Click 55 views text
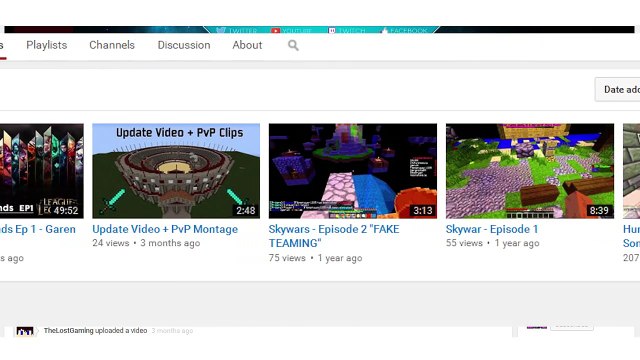The image size is (640, 360). click(464, 243)
